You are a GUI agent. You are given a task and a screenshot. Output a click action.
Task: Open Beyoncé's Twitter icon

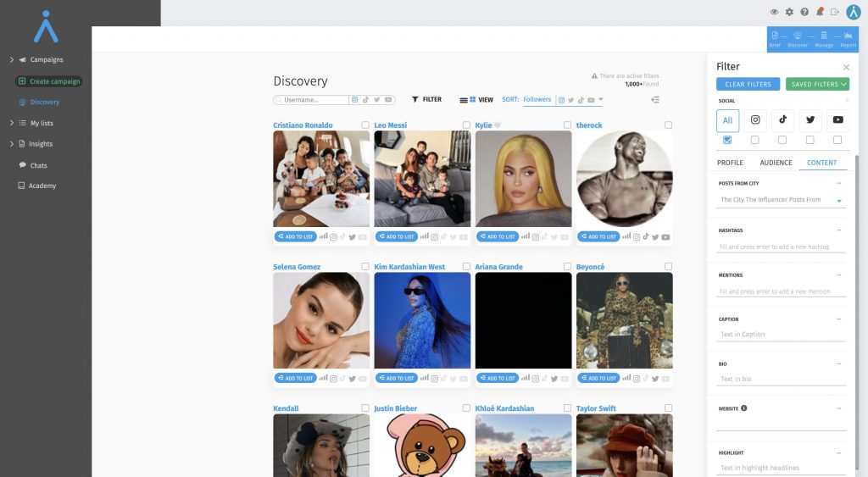[655, 379]
